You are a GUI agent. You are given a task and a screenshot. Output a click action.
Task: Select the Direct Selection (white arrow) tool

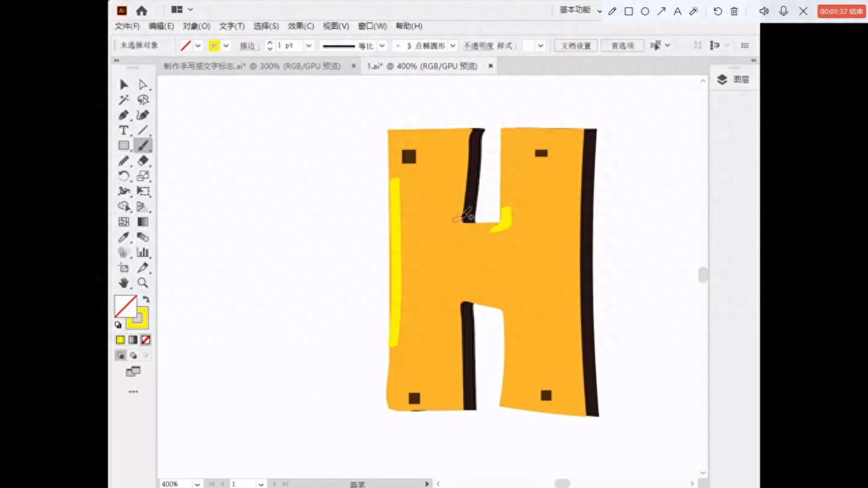coord(143,85)
